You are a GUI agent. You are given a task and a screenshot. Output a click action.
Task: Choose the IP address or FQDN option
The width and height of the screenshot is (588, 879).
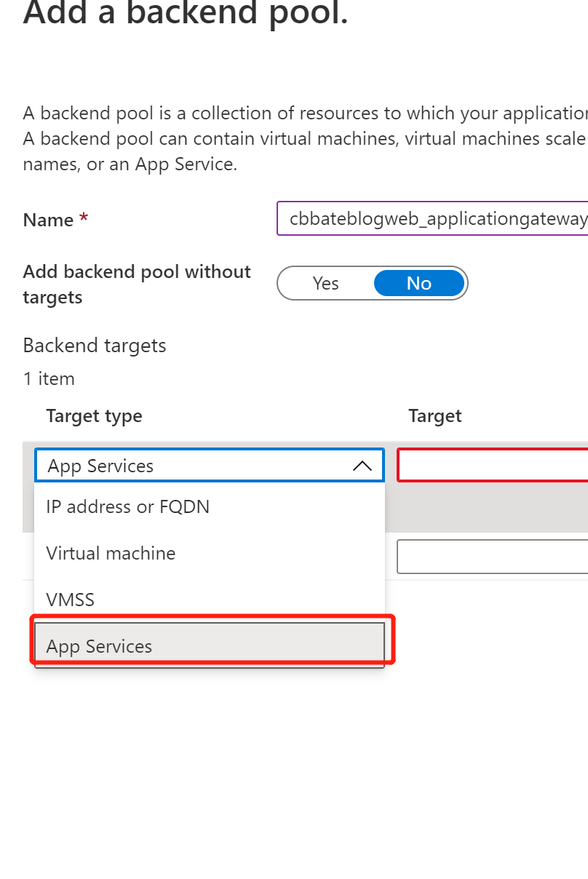pos(128,506)
